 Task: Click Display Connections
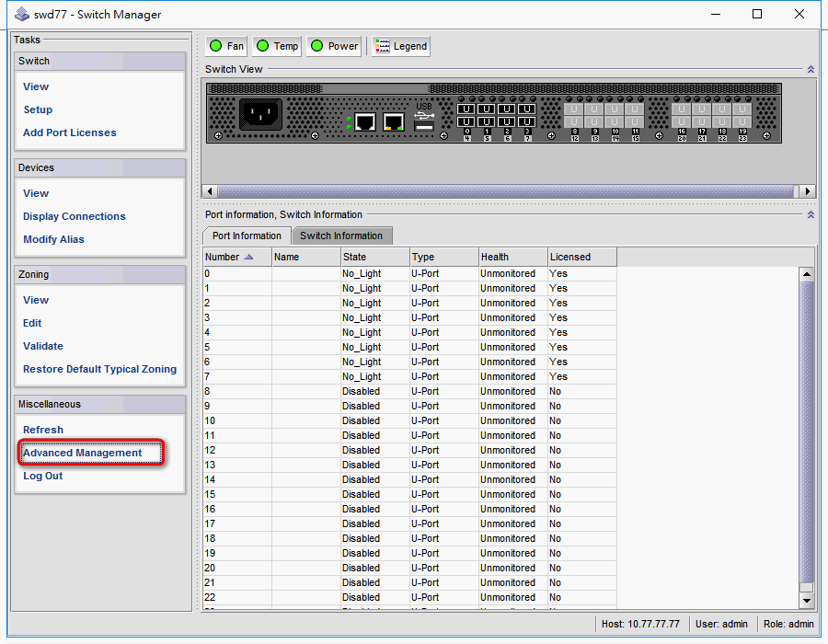(x=74, y=216)
